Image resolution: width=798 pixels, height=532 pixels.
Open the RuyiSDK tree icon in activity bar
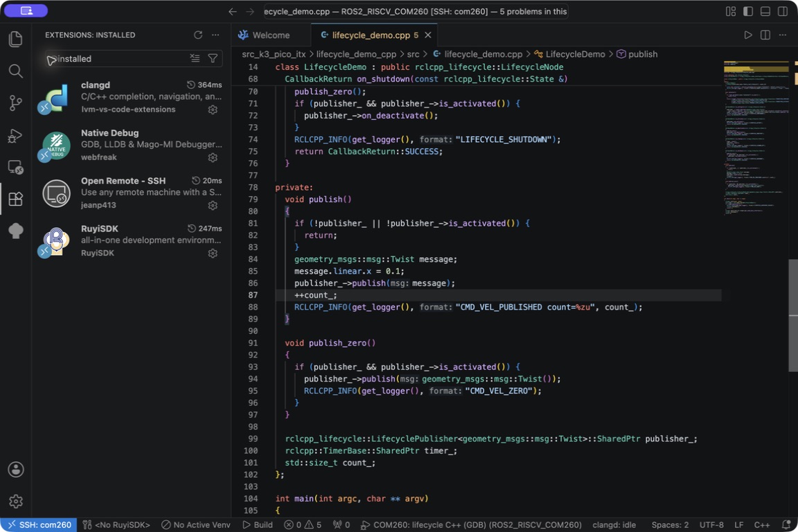[16, 231]
